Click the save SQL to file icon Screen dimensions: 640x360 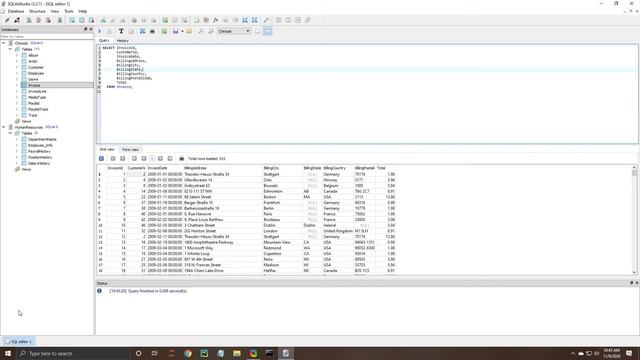click(x=176, y=31)
